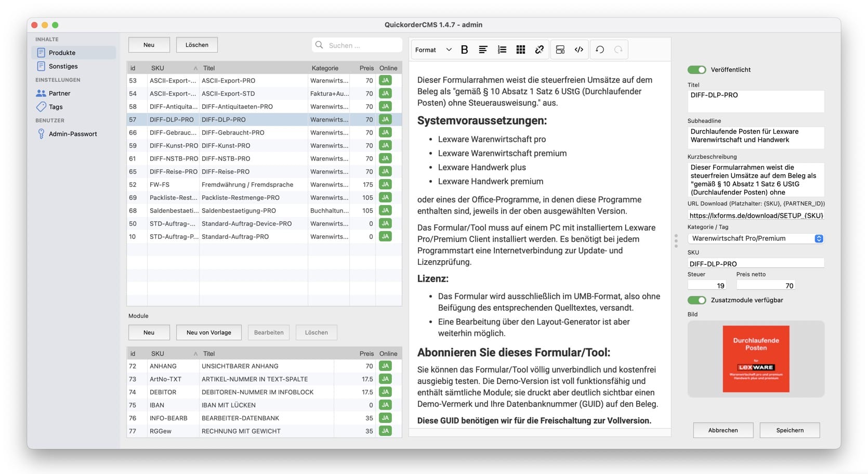Sort products by Preis column header
Screen dimensions: 868x474
coord(363,68)
